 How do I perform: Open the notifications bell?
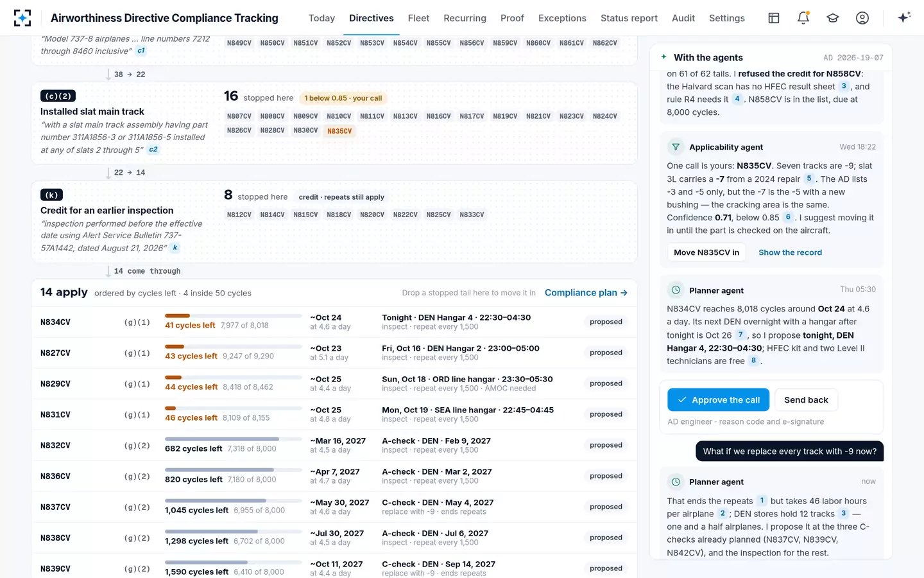point(803,18)
